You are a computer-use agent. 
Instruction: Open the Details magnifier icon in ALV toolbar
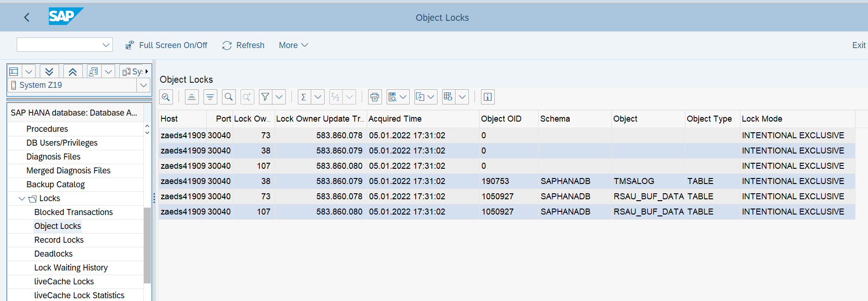pos(166,97)
